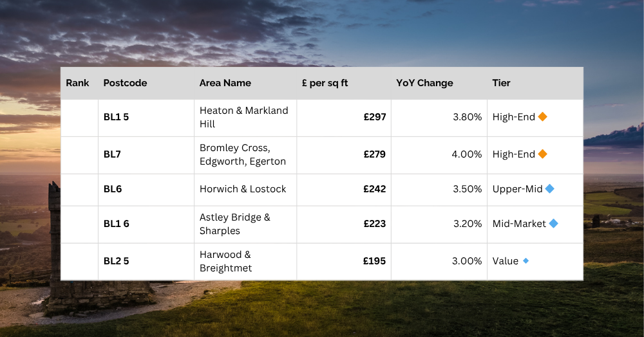This screenshot has width=644, height=337.
Task: Click the 4.00% YoY change value
Action: tap(467, 154)
